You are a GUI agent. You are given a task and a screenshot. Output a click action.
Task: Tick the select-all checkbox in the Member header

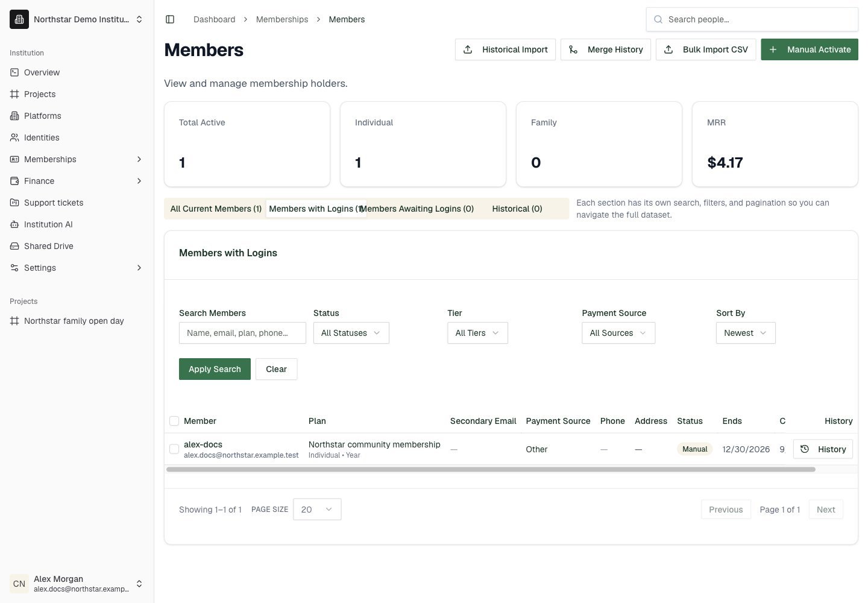(174, 421)
